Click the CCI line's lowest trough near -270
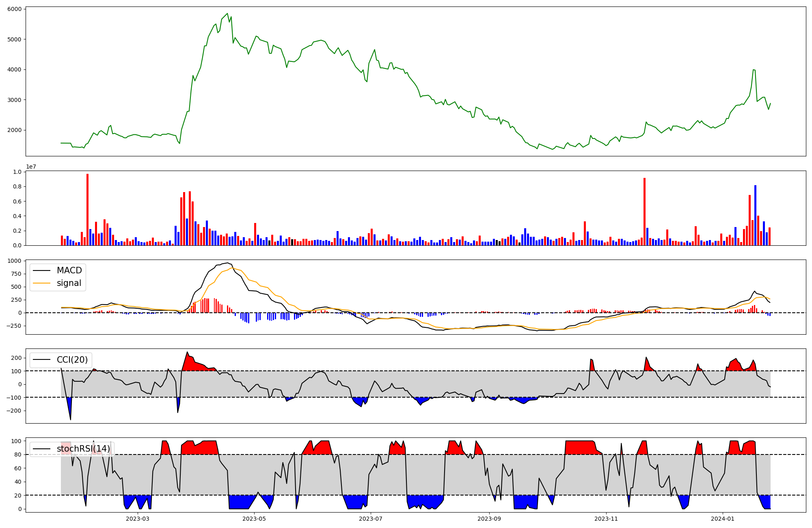The width and height of the screenshot is (812, 528). [x=71, y=419]
